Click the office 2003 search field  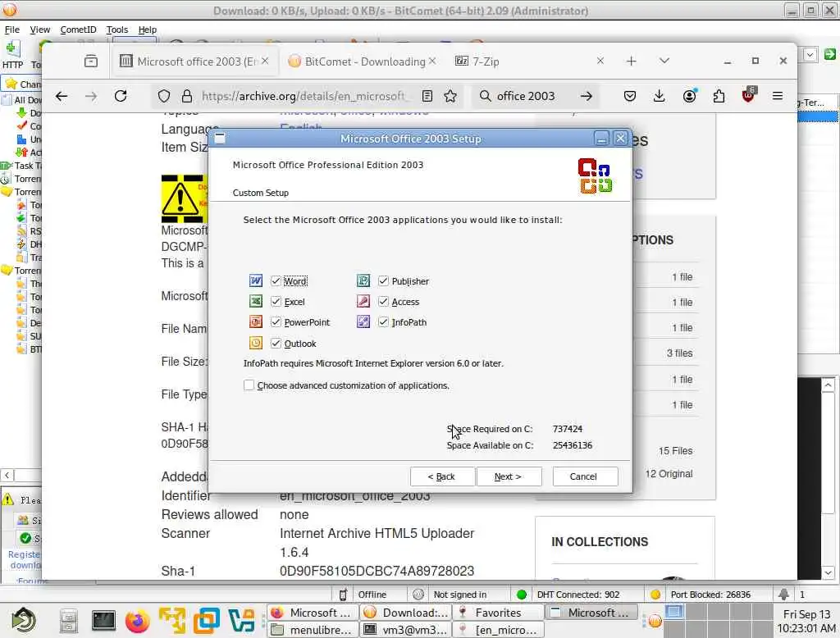(526, 96)
